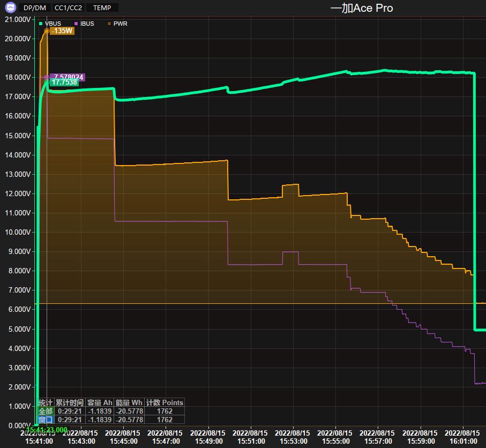Select the 全部 row in statistics table
This screenshot has width=486, height=448.
click(46, 411)
